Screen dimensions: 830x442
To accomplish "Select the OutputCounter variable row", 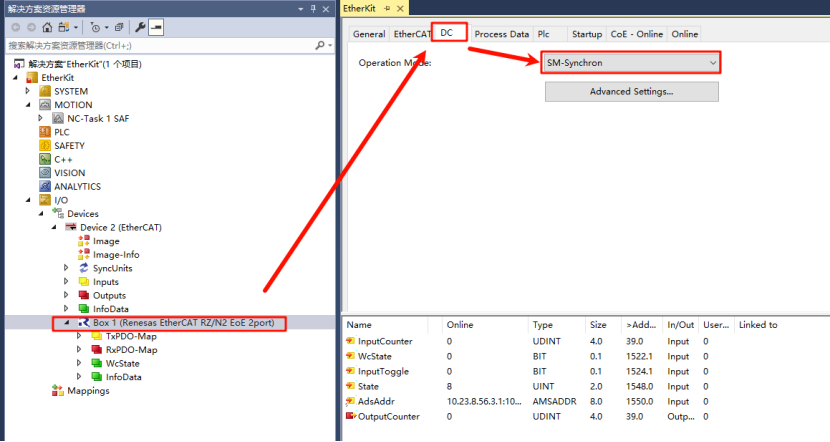I will pyautogui.click(x=586, y=417).
